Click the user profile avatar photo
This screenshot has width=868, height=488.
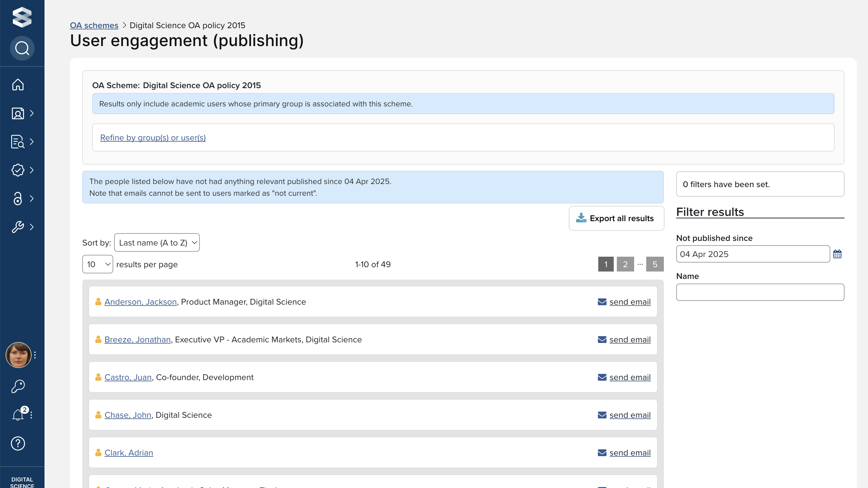pos(19,355)
